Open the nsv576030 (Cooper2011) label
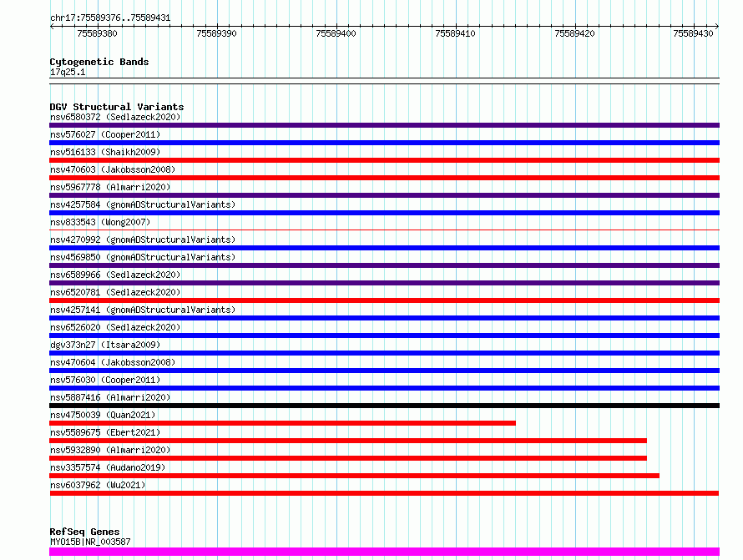Viewport: 743px width, 560px height. (x=105, y=380)
